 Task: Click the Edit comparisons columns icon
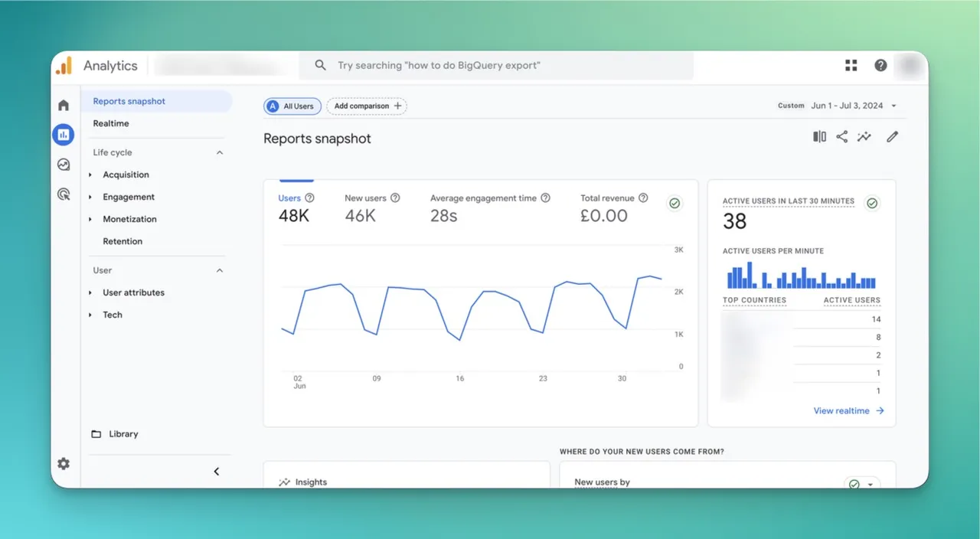pos(819,137)
